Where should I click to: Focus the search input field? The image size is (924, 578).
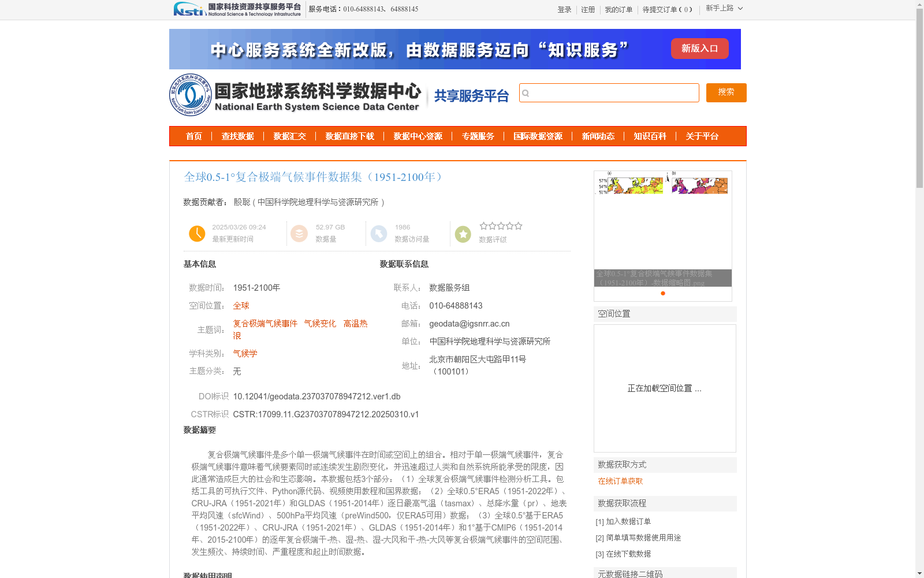point(609,93)
